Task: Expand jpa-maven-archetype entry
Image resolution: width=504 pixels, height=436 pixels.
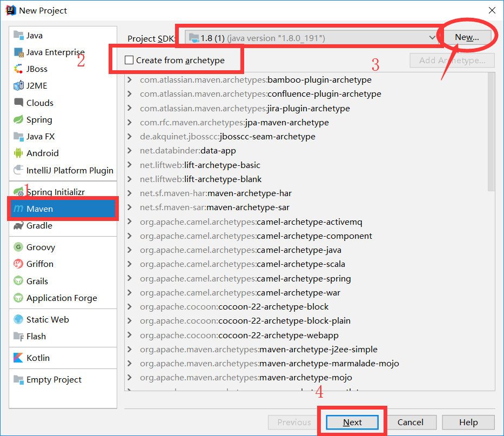Action: 130,122
